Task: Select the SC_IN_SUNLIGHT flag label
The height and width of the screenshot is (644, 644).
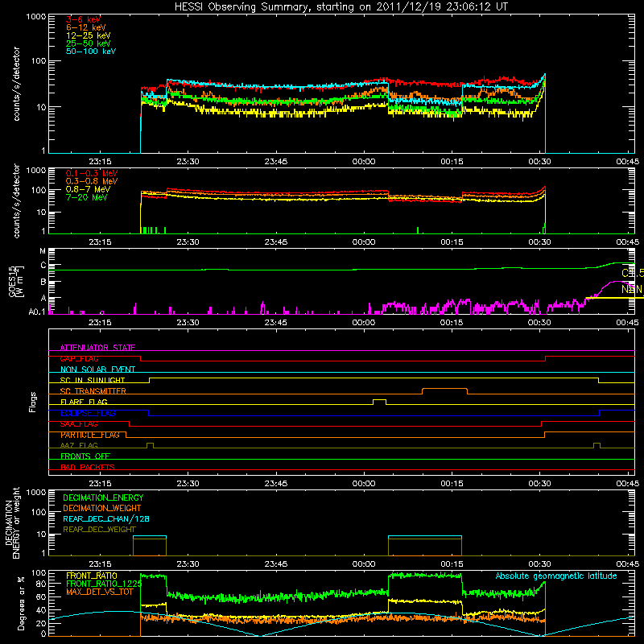Action: click(93, 380)
